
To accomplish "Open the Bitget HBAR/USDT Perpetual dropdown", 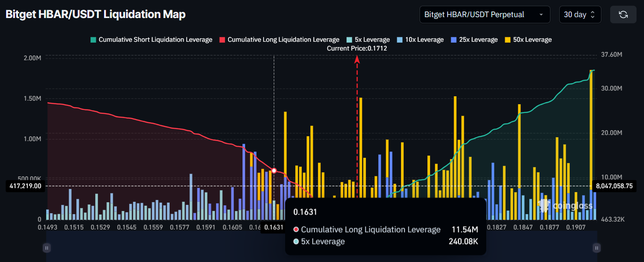I will pos(484,15).
